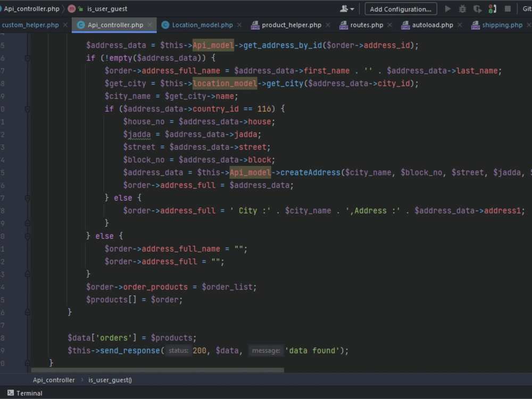Click the message: parameter hint
This screenshot has height=399, width=532.
[266, 351]
